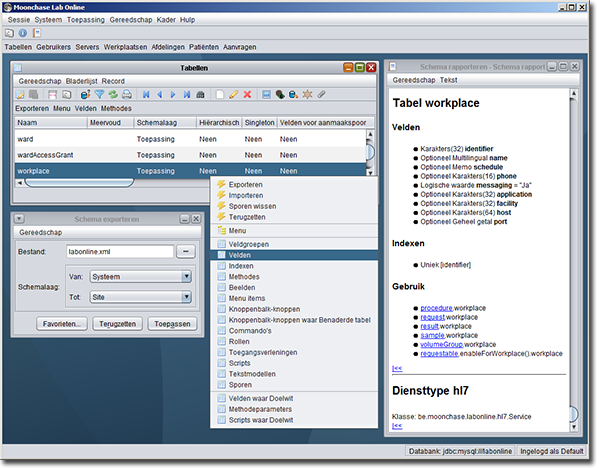Click the Tabellen table scroll-up arrow
The height and width of the screenshot is (468, 600).
point(370,134)
